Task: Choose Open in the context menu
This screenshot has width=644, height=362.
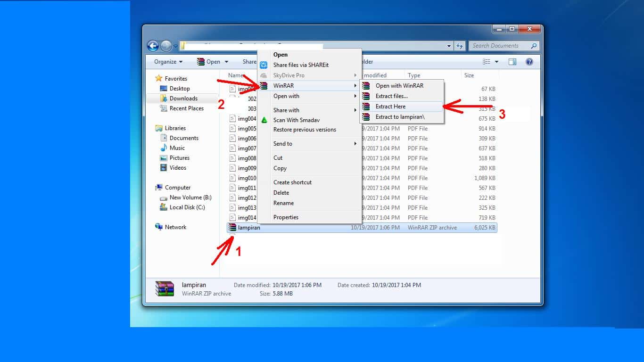Action: click(x=281, y=55)
